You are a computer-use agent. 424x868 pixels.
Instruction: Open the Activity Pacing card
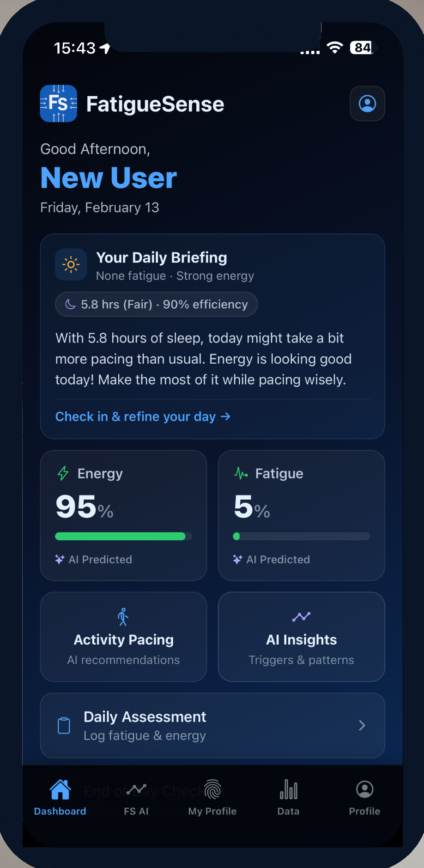123,637
